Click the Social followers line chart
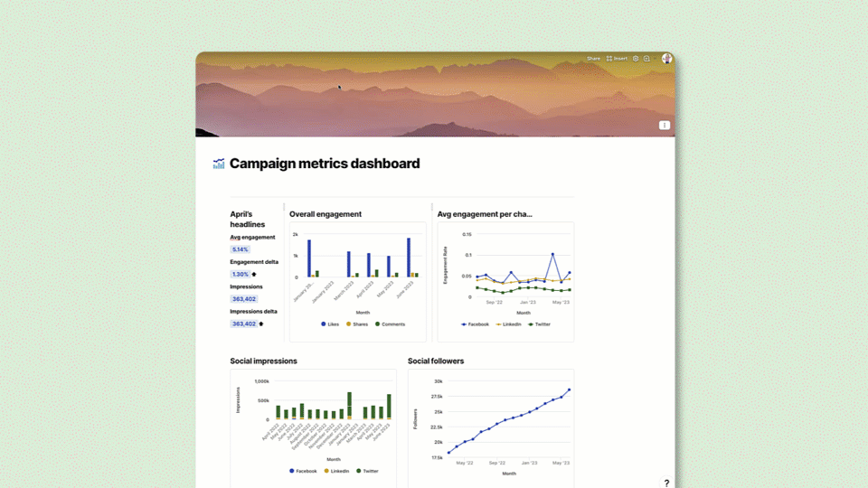 point(490,427)
